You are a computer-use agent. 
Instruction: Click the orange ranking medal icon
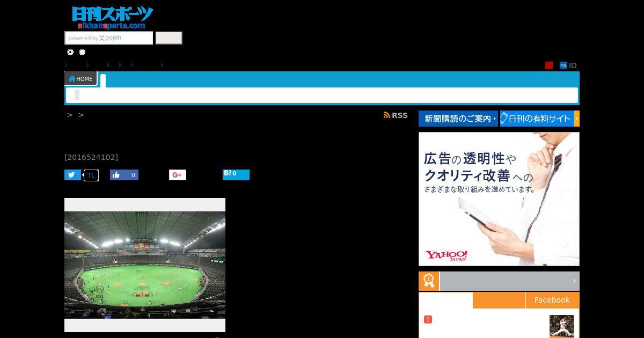click(x=429, y=281)
